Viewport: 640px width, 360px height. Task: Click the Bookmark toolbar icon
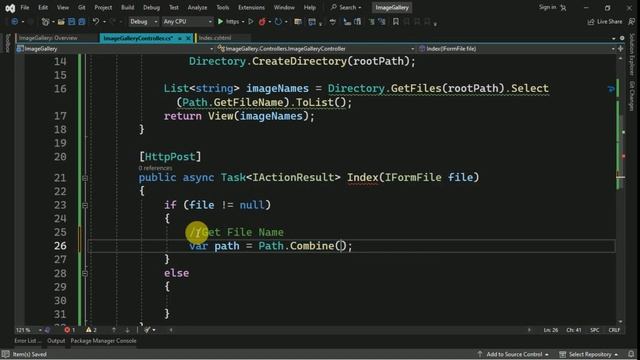[396, 22]
